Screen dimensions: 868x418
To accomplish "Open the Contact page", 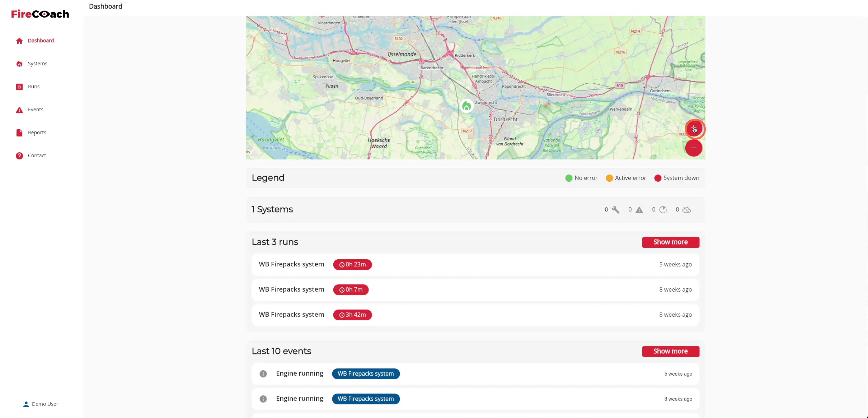I will pos(37,155).
